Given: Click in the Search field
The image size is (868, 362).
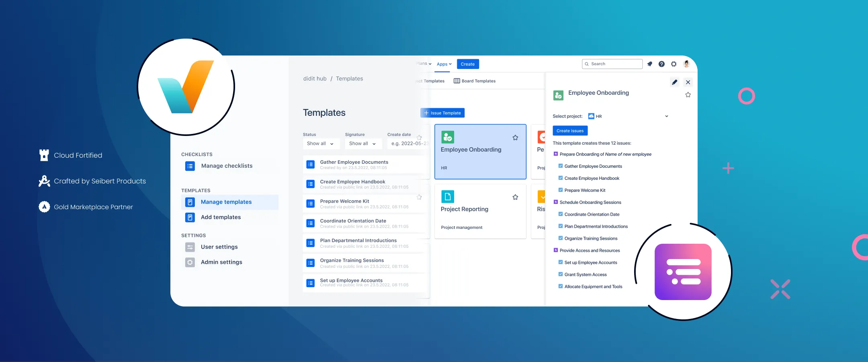Looking at the screenshot, I should (612, 64).
